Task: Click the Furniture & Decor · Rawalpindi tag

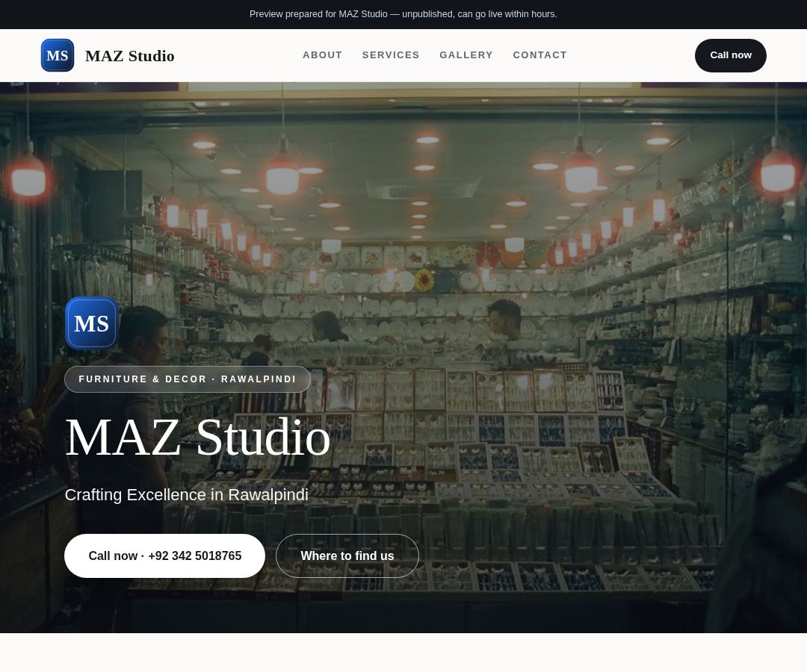Action: 188,379
